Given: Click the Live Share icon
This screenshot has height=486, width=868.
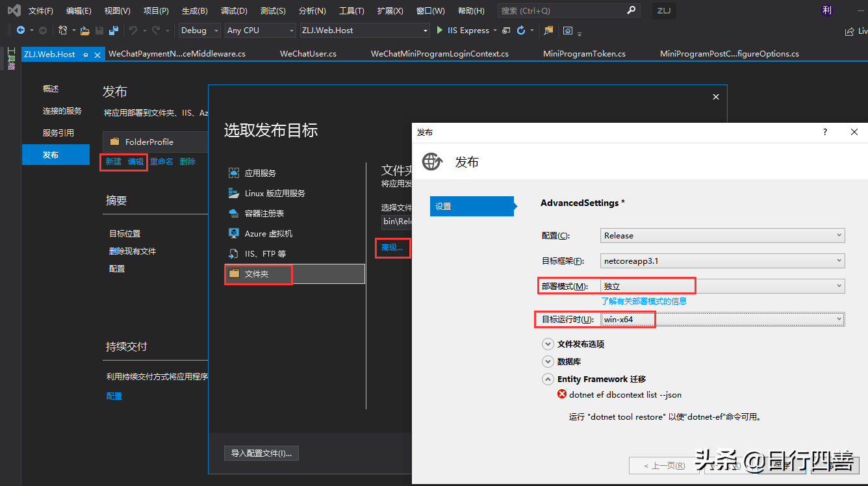Looking at the screenshot, I should (849, 31).
